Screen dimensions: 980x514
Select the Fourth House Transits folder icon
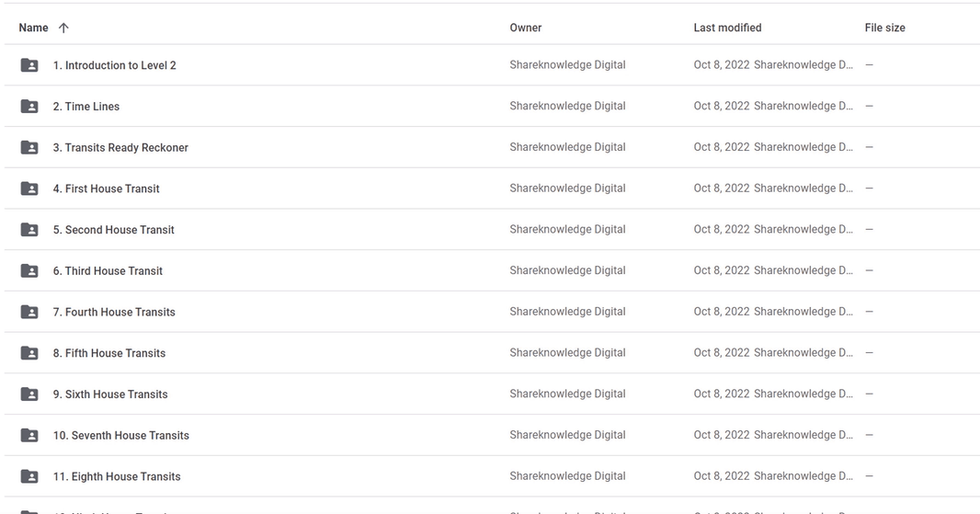(29, 312)
